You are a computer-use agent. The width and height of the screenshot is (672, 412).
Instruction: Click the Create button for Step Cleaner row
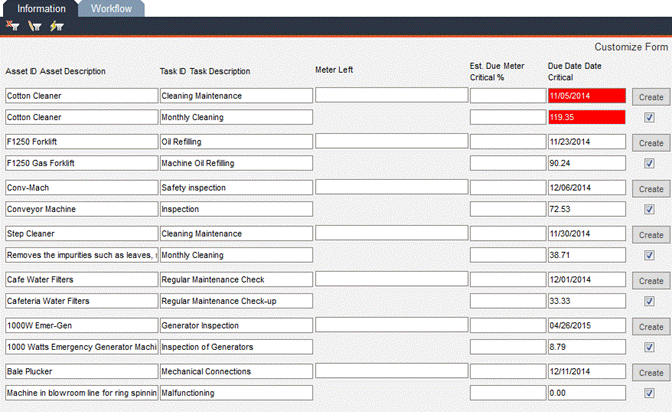(650, 235)
